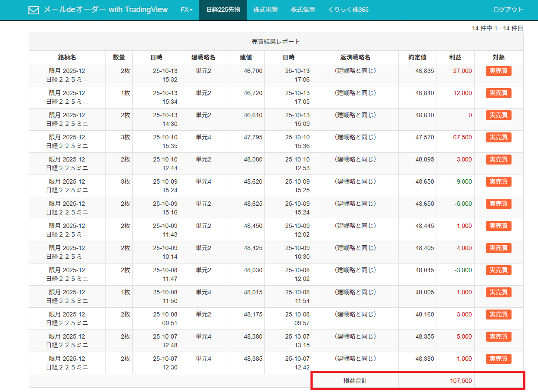
Task: Open the FX dropdown menu
Action: click(x=186, y=10)
